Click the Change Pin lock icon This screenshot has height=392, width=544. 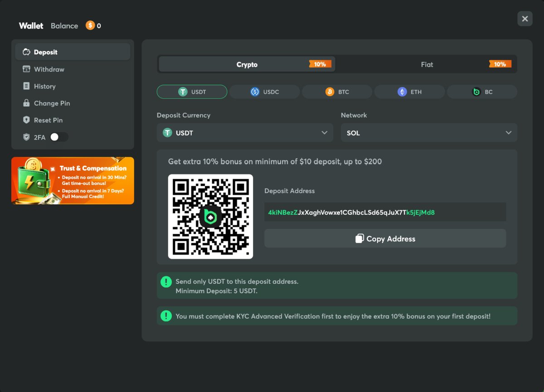coord(26,103)
